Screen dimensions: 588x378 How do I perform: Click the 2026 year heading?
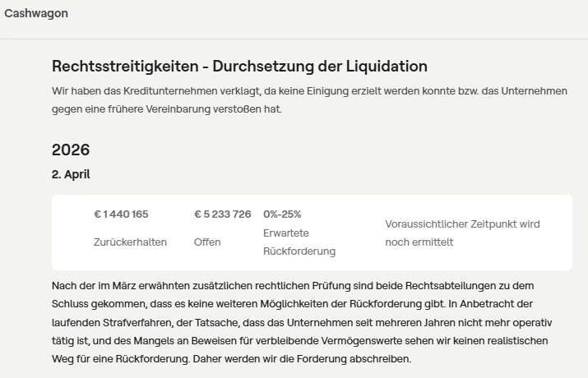(71, 150)
